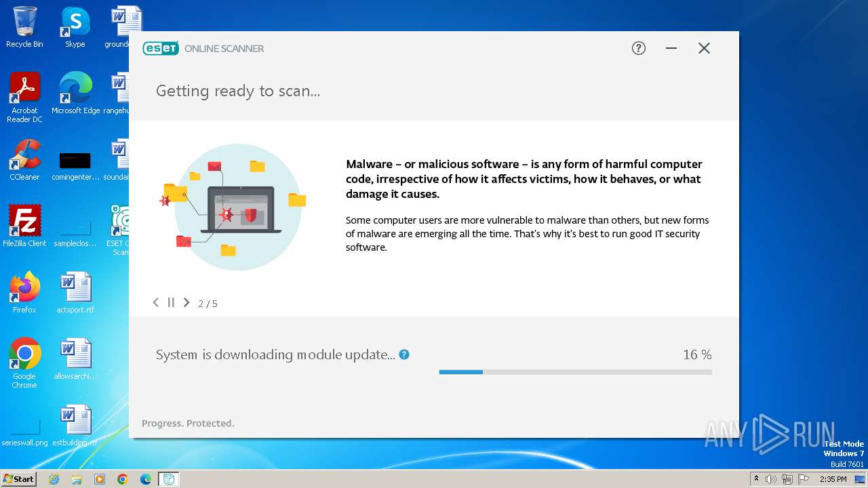This screenshot has height=488, width=868.
Task: Open the Acrobat Reader DC shortcut
Action: (x=24, y=98)
